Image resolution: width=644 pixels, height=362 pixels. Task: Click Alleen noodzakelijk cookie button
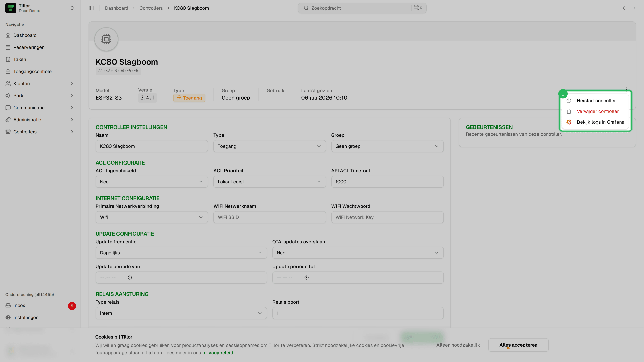click(458, 345)
